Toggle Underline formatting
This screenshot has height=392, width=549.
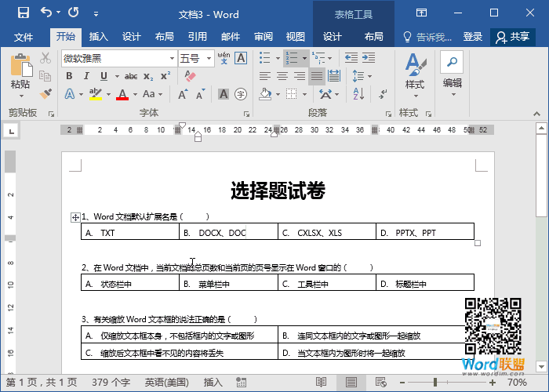104,76
